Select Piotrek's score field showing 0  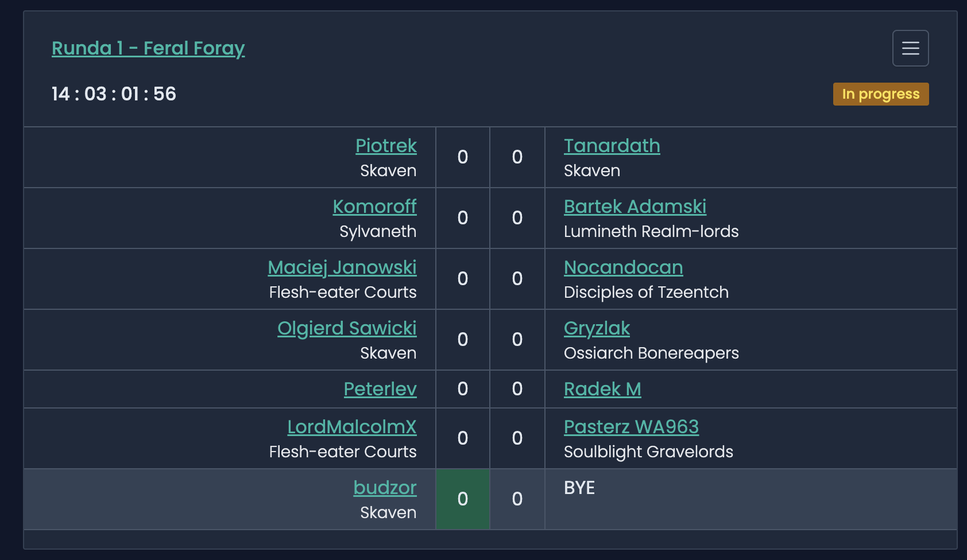[x=462, y=157]
